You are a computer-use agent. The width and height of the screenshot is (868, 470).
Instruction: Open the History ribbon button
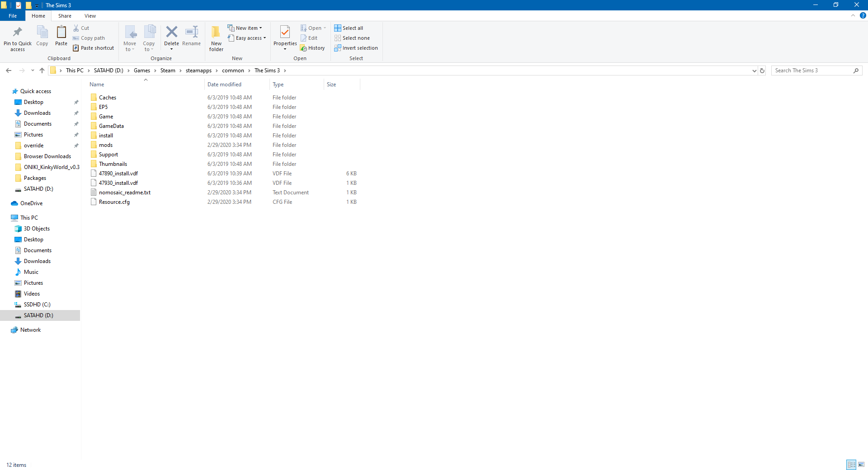[312, 48]
